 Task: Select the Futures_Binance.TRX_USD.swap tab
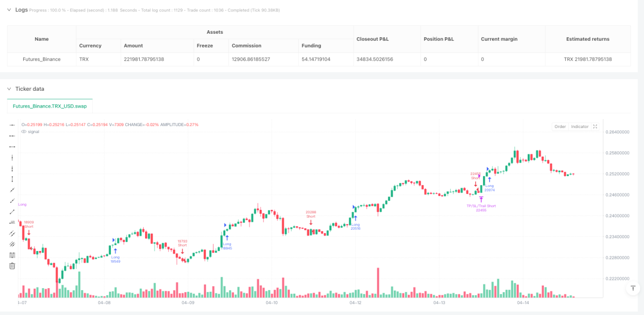click(x=50, y=106)
